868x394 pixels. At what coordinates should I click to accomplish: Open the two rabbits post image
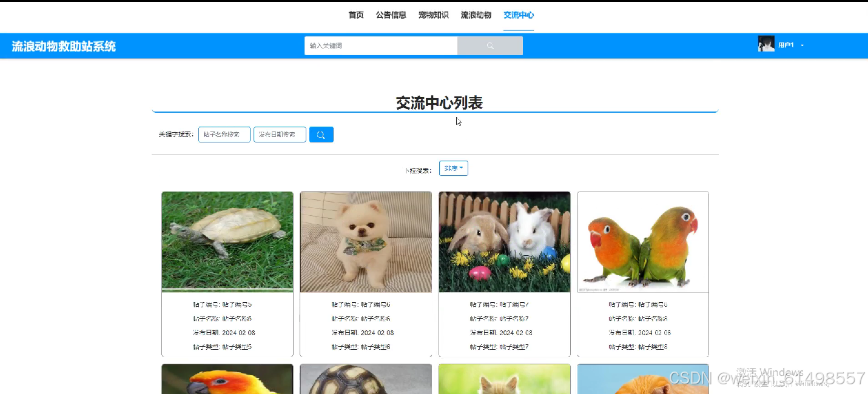pos(505,242)
